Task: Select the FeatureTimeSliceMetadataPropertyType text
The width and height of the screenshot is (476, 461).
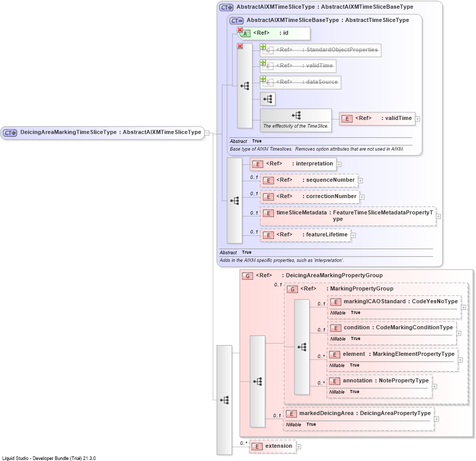Action: point(383,216)
